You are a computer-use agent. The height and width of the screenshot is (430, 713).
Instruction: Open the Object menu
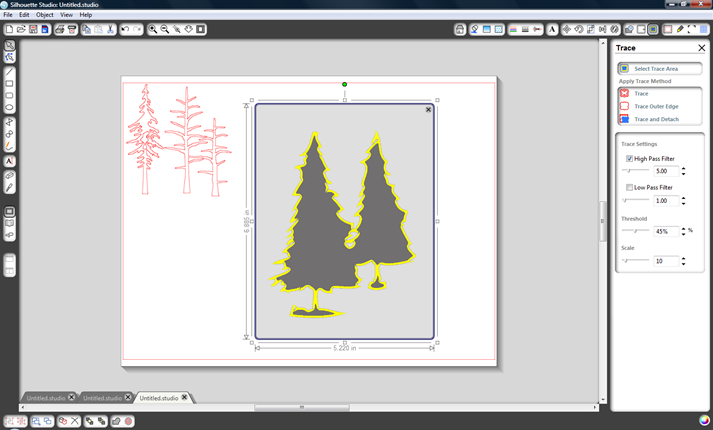pos(45,15)
